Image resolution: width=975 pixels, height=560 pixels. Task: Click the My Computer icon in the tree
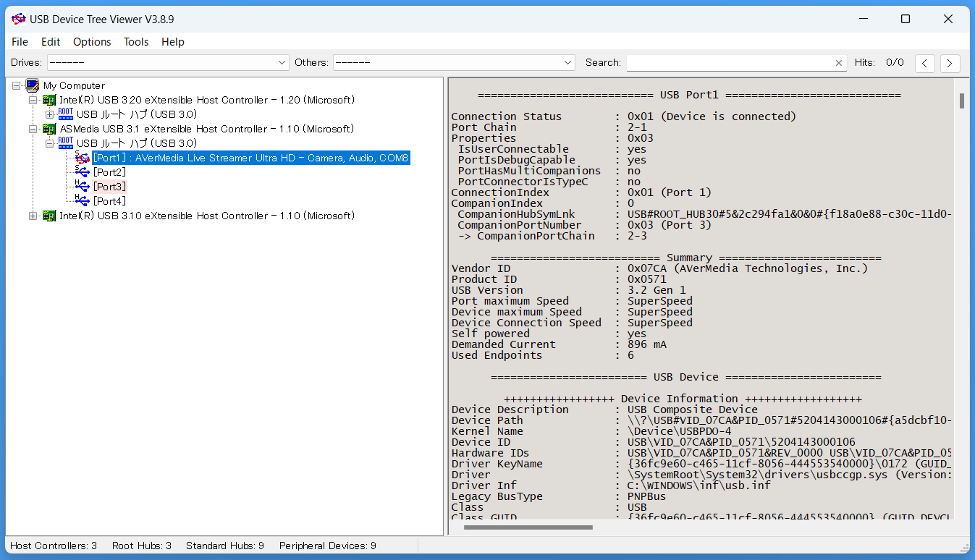[x=32, y=85]
